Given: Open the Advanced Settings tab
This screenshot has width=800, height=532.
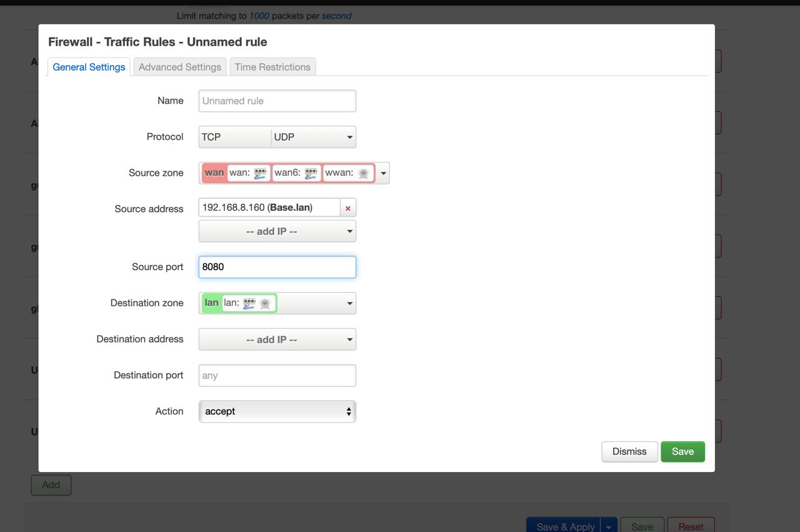Looking at the screenshot, I should pos(180,67).
